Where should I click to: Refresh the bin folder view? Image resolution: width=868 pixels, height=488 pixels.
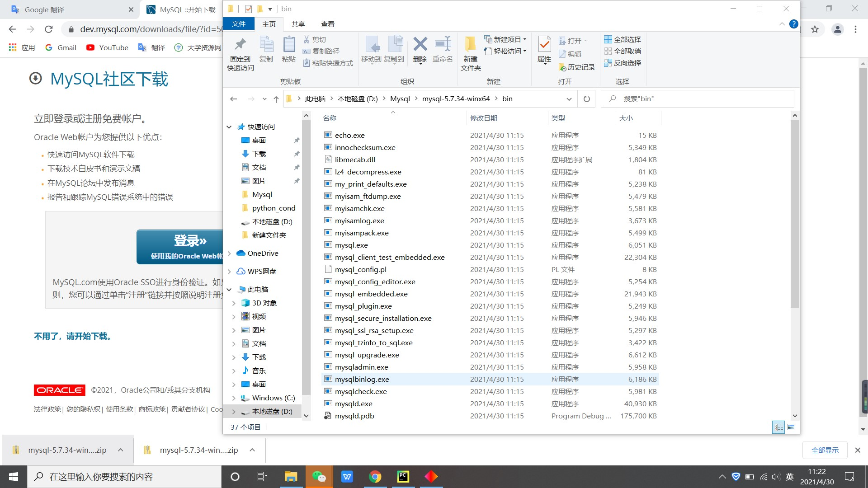(586, 99)
